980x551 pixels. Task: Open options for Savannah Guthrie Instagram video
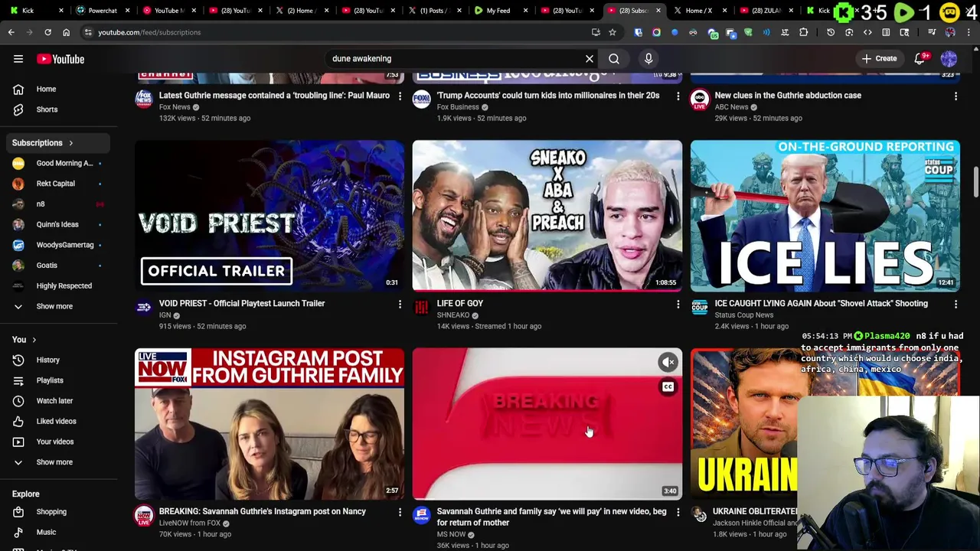400,512
